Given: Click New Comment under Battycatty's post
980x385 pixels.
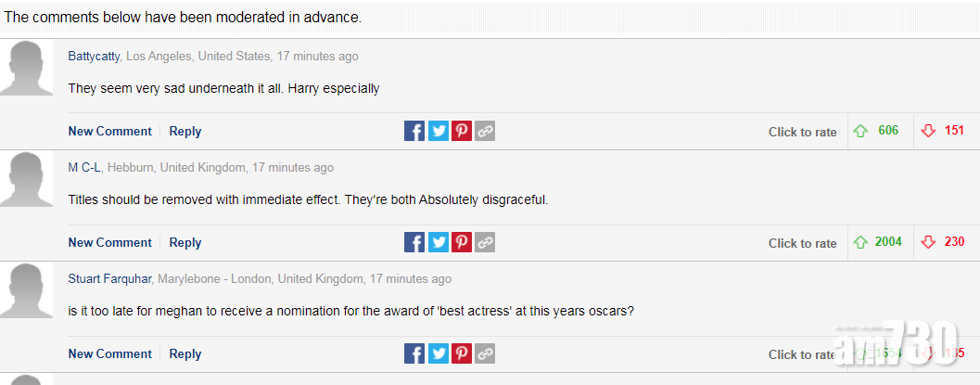Looking at the screenshot, I should click(x=109, y=131).
